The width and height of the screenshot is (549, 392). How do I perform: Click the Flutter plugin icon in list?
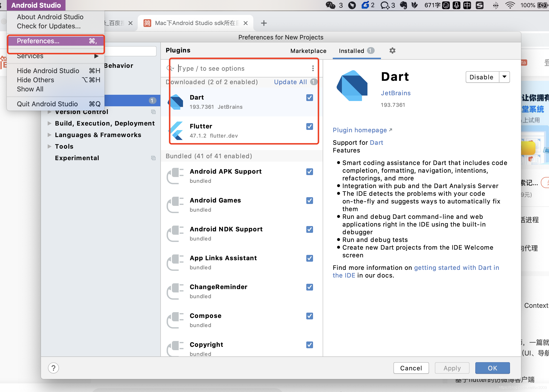click(176, 131)
